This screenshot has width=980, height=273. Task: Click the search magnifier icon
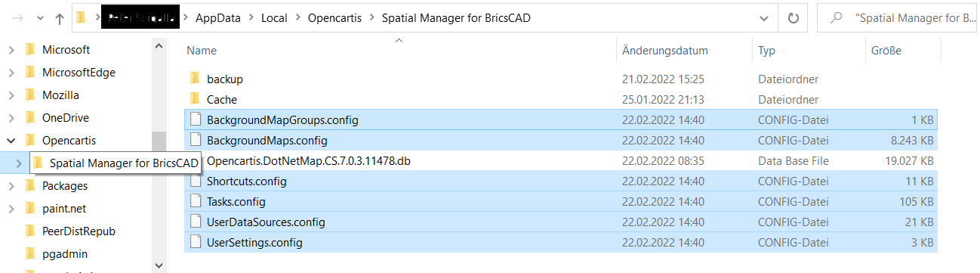pyautogui.click(x=836, y=18)
